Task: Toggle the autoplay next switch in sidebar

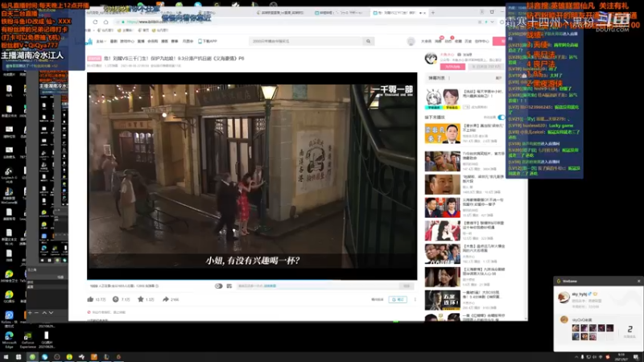Action: (x=501, y=117)
